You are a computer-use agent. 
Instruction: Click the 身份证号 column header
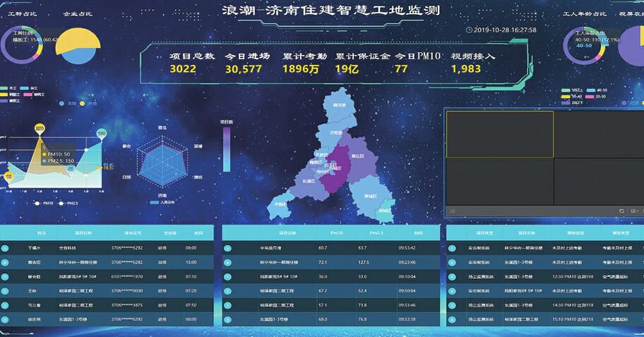pos(133,233)
